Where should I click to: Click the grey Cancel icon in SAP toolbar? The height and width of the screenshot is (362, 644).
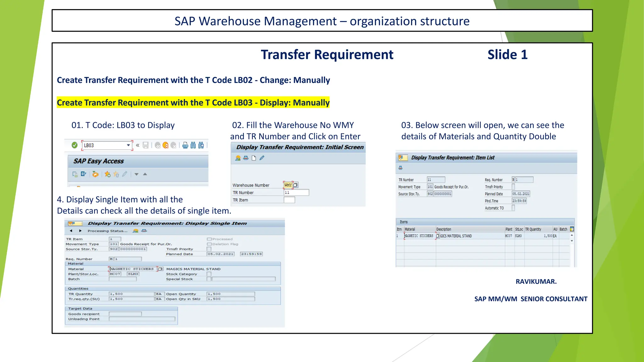173,145
